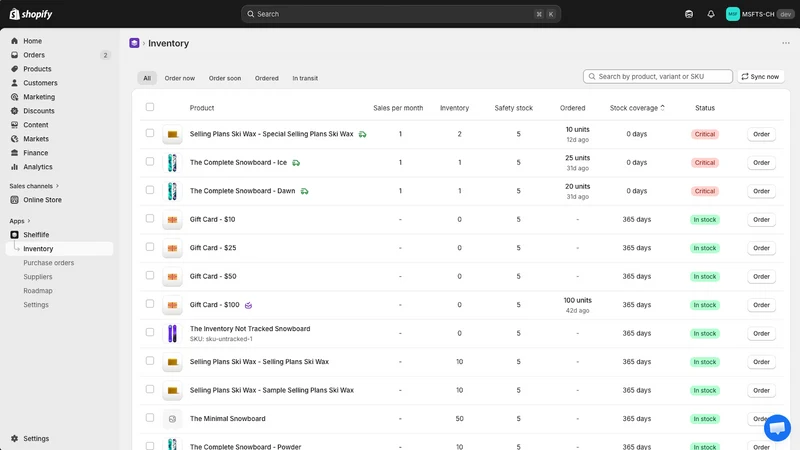The image size is (800, 450).
Task: Check the Inventory Not Tracked Snowboard row
Action: point(149,332)
